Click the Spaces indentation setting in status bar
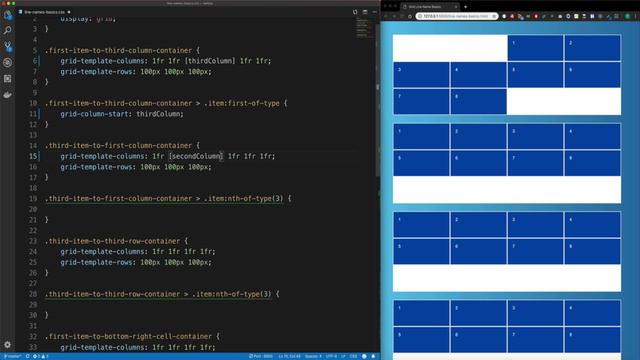 click(313, 356)
